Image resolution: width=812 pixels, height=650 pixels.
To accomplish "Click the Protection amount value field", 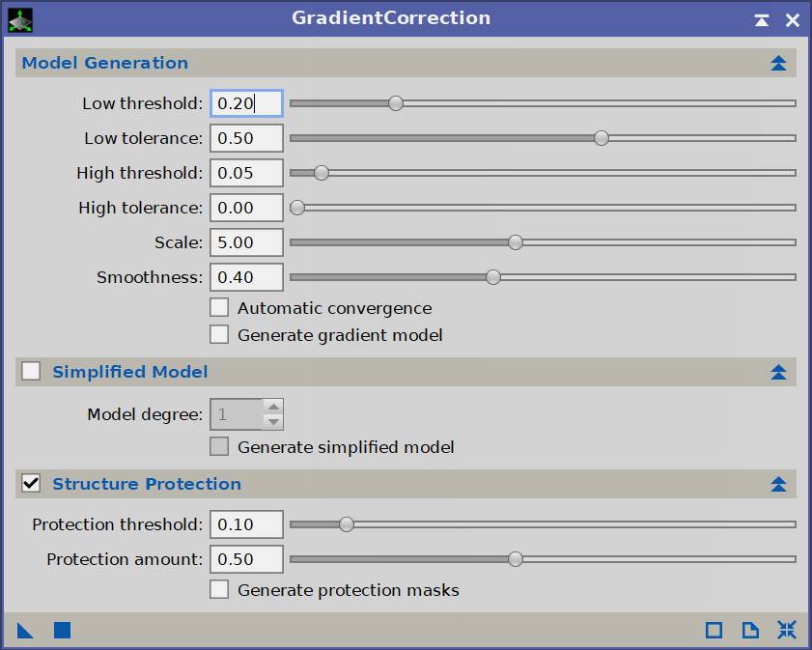I will 246,559.
